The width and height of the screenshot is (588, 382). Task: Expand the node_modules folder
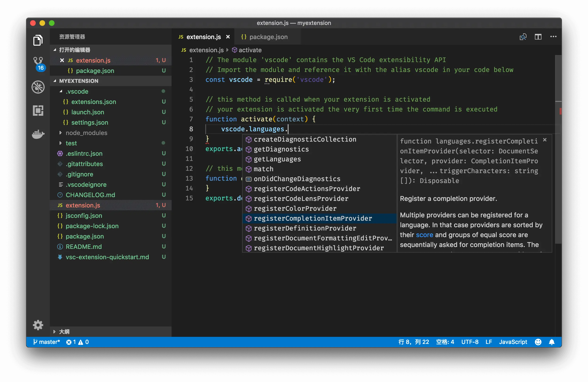tap(86, 133)
